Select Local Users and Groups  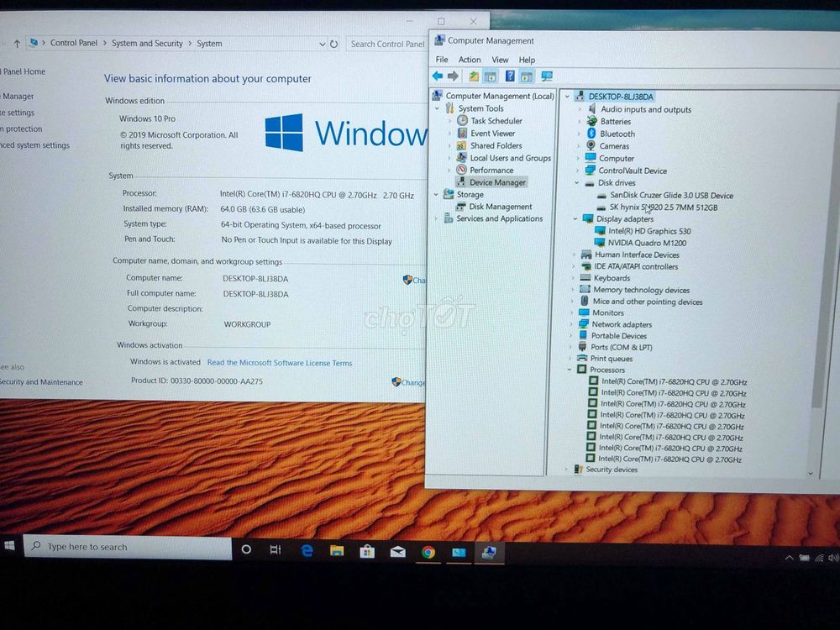click(511, 158)
